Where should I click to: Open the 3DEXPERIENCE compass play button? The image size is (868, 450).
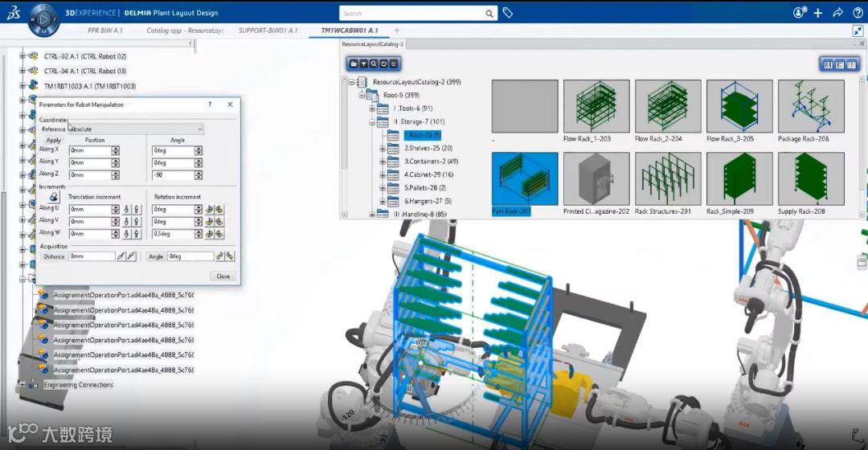(x=43, y=18)
